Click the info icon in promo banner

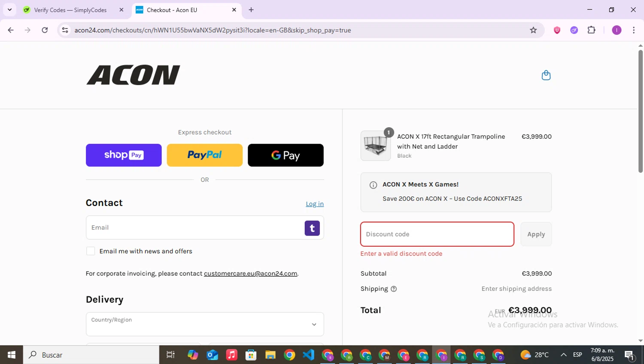[x=374, y=185]
